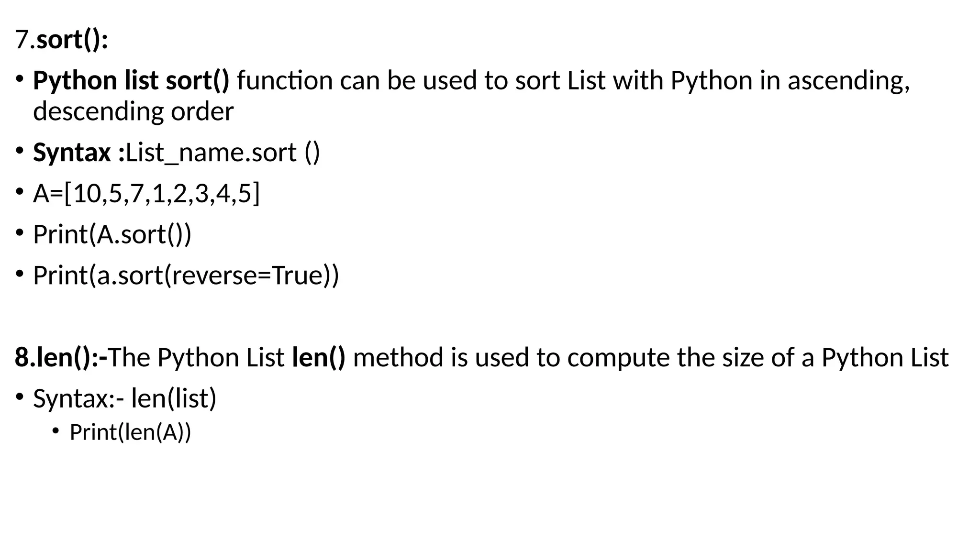Click the bullet before Print(A.sort())
Screen dimensions: 980x551
click(x=19, y=232)
